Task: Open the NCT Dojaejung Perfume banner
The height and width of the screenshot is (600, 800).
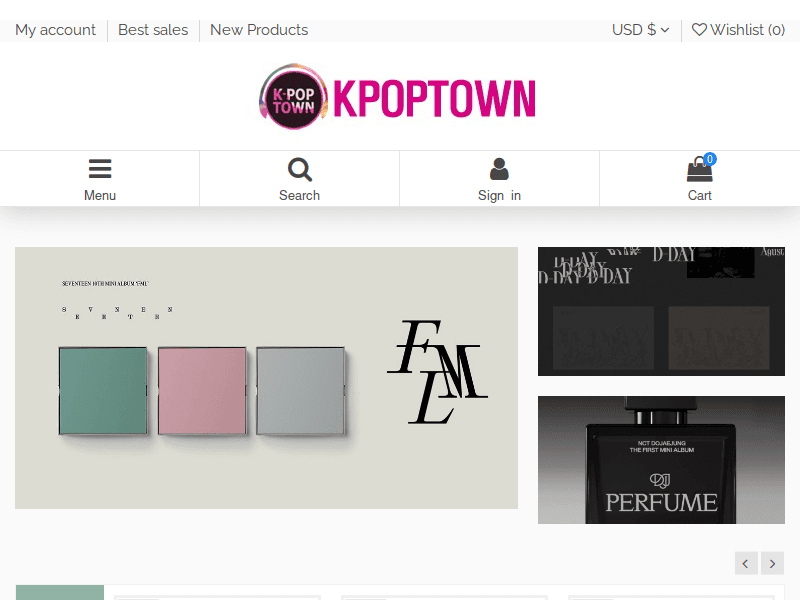Action: click(661, 460)
